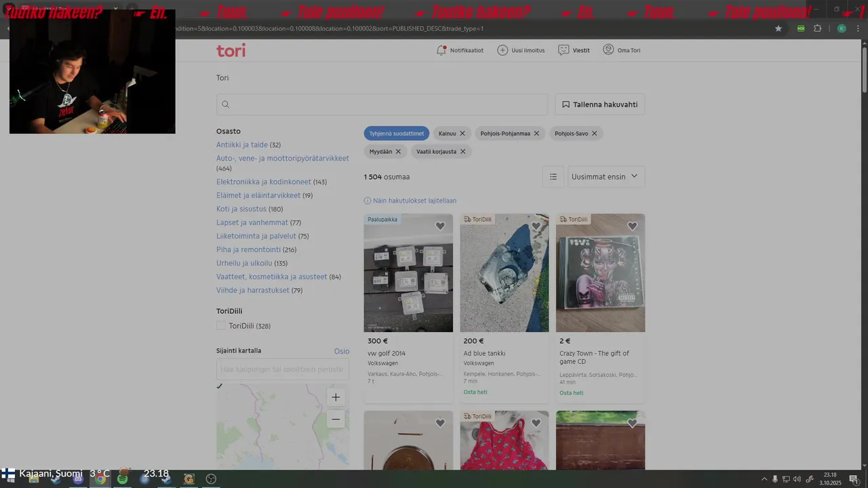Bookmark page with star icon
The image size is (868, 488).
(778, 28)
